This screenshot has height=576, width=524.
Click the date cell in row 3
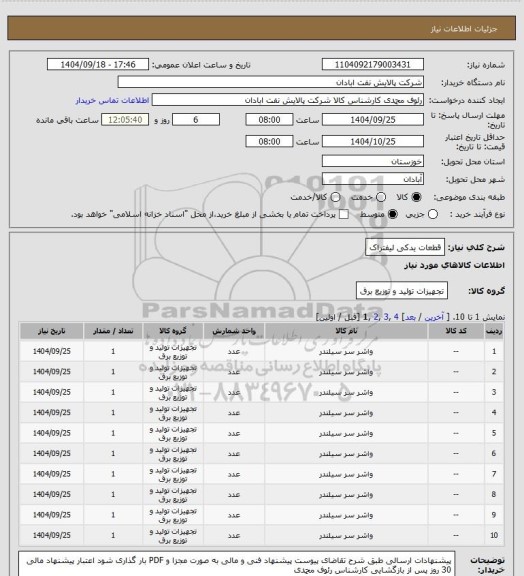(x=51, y=392)
